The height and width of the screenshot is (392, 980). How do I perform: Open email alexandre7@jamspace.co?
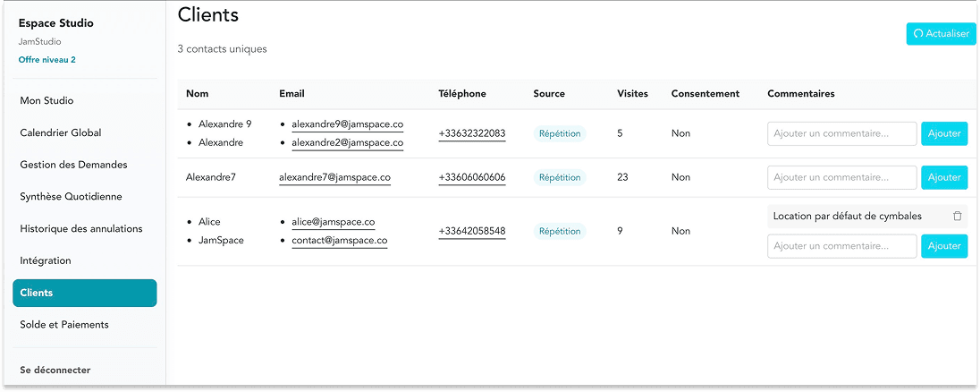point(334,177)
